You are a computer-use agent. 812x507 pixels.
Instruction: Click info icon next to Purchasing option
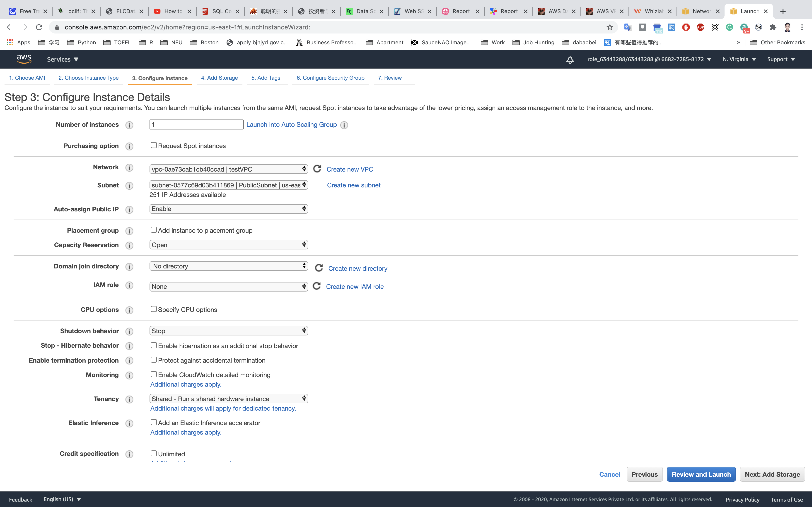tap(129, 146)
